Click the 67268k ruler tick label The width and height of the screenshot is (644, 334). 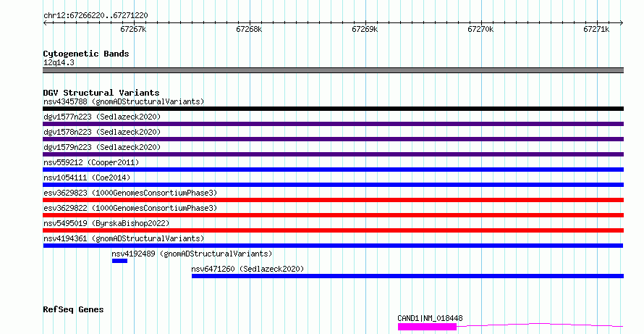[x=249, y=29]
